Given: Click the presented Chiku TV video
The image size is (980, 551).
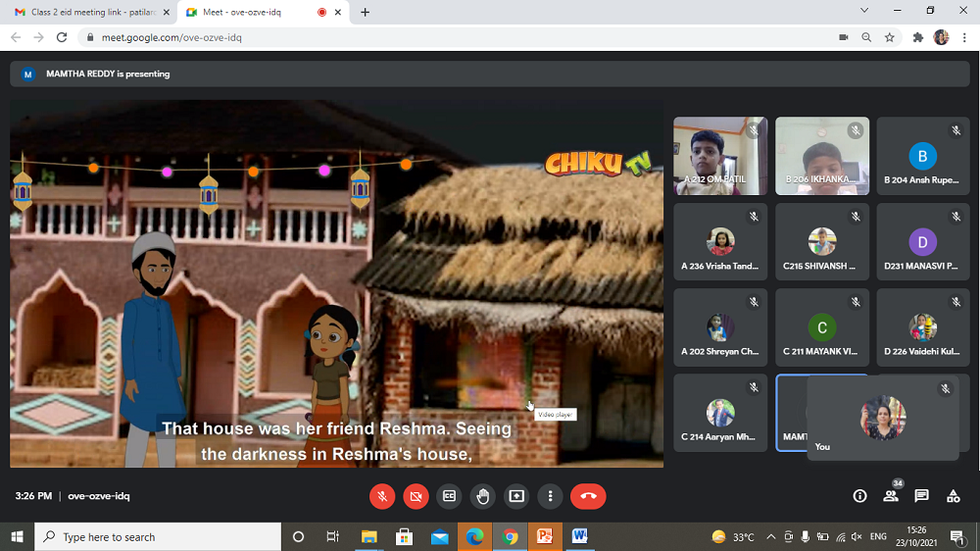Looking at the screenshot, I should [336, 284].
